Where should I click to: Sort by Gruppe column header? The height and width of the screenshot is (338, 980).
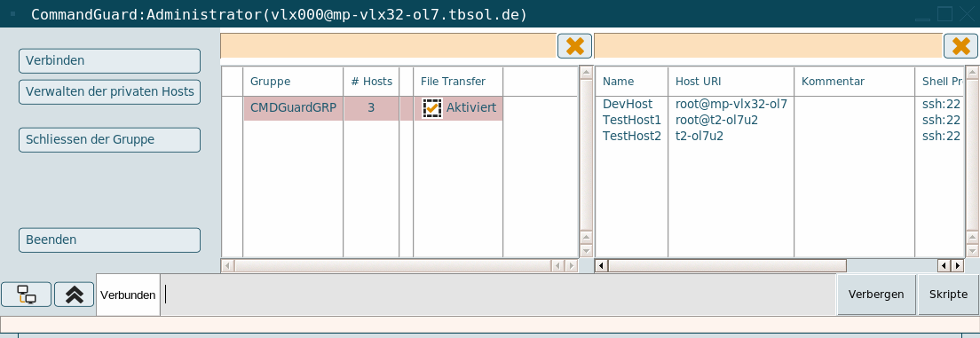click(293, 82)
